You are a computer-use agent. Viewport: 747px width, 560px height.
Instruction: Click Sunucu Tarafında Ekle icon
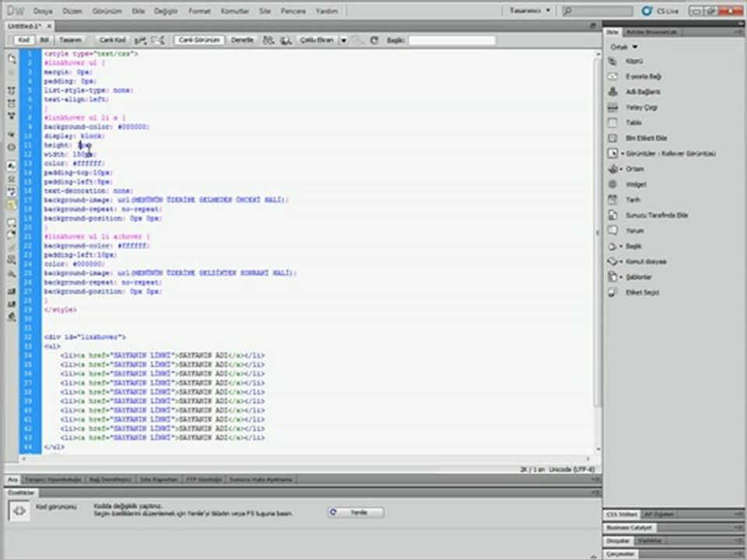click(612, 215)
